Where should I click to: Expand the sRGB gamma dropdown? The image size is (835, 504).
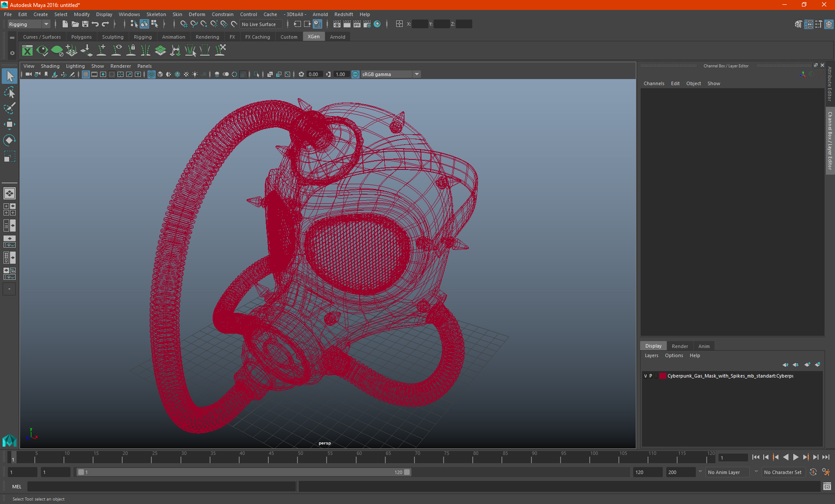pos(417,74)
